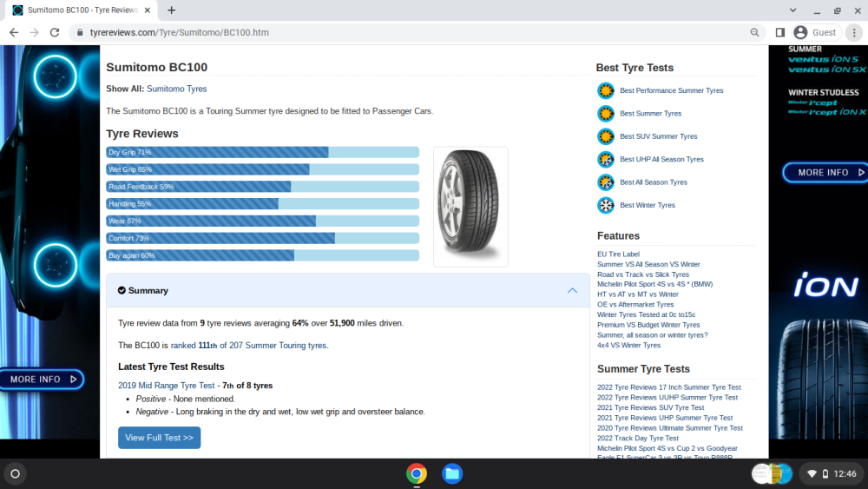868x489 pixels.
Task: Click the battery icon in the tray
Action: (825, 473)
